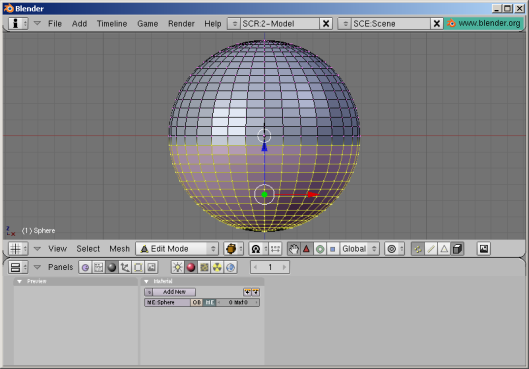Collapse the Material panel
The height and width of the screenshot is (369, 529).
(146, 281)
